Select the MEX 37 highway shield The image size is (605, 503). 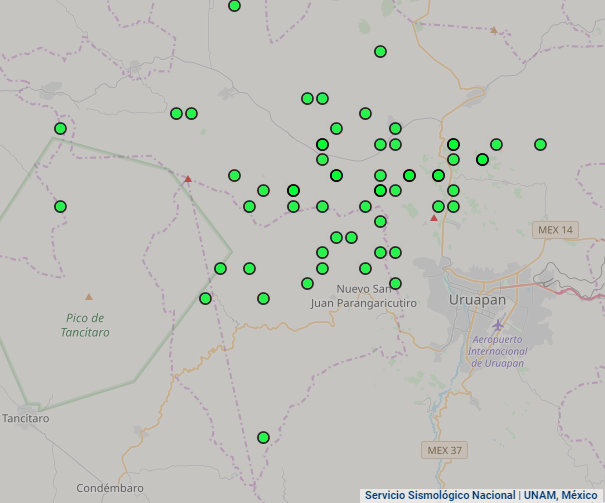click(x=443, y=450)
